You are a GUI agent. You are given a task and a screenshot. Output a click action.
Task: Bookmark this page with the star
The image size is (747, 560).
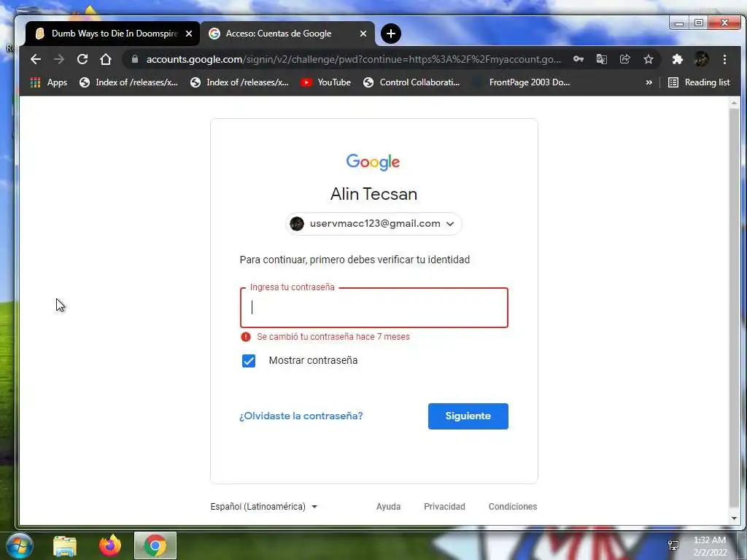[649, 59]
